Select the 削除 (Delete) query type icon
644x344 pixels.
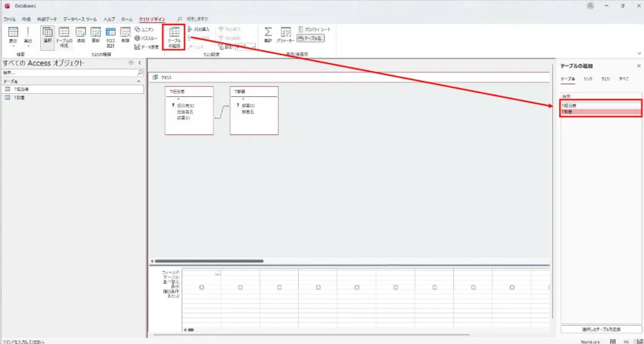[125, 36]
